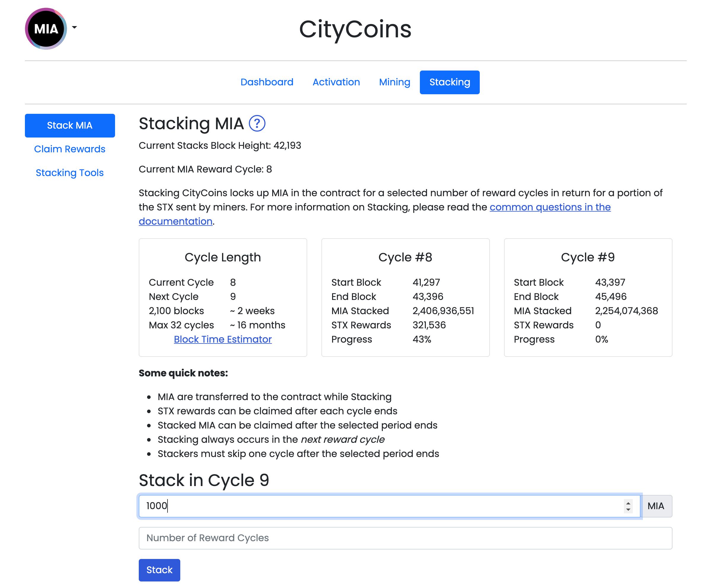Go to the Mining tab
Image resolution: width=714 pixels, height=588 pixels.
pyautogui.click(x=394, y=82)
